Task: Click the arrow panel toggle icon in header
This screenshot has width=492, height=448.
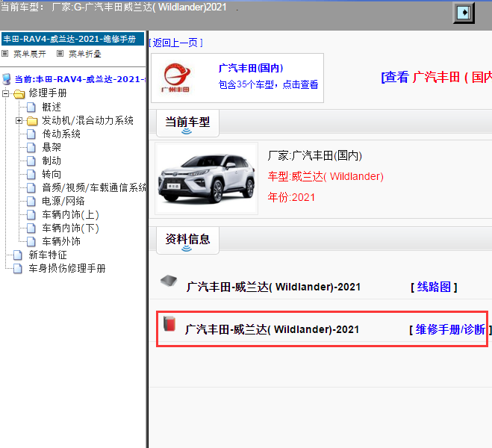Action: 464,13
